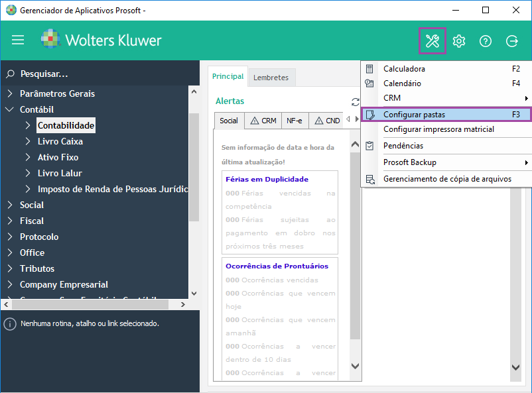Click the Pendências clipboard icon
532x393 pixels.
point(369,145)
